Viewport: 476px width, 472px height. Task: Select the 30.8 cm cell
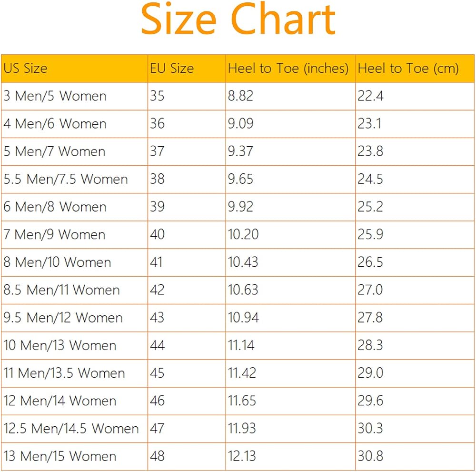(x=415, y=456)
